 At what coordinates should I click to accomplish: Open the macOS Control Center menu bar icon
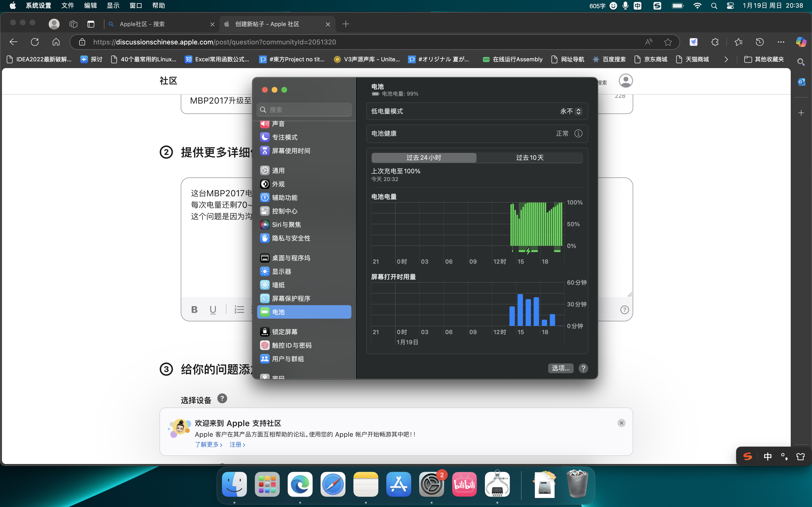(730, 6)
